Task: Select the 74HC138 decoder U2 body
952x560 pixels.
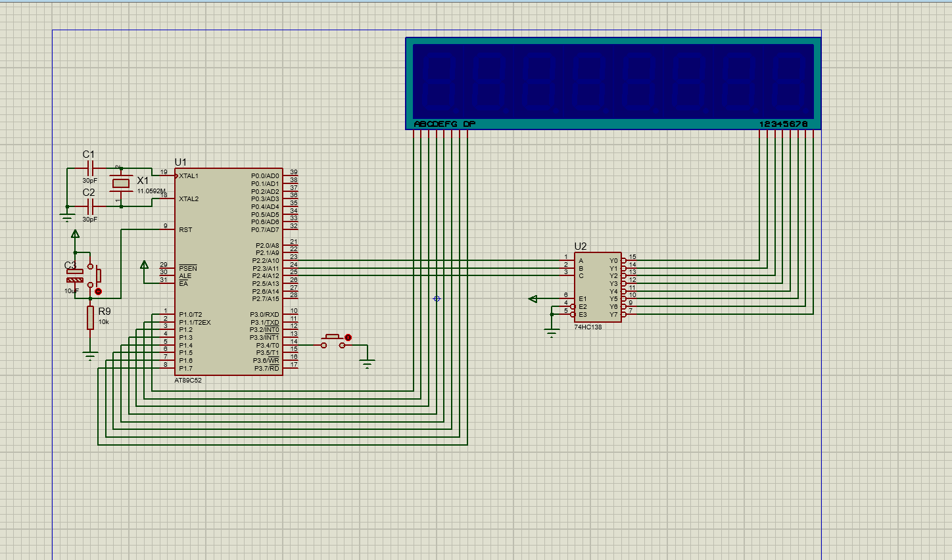Action: pyautogui.click(x=598, y=287)
